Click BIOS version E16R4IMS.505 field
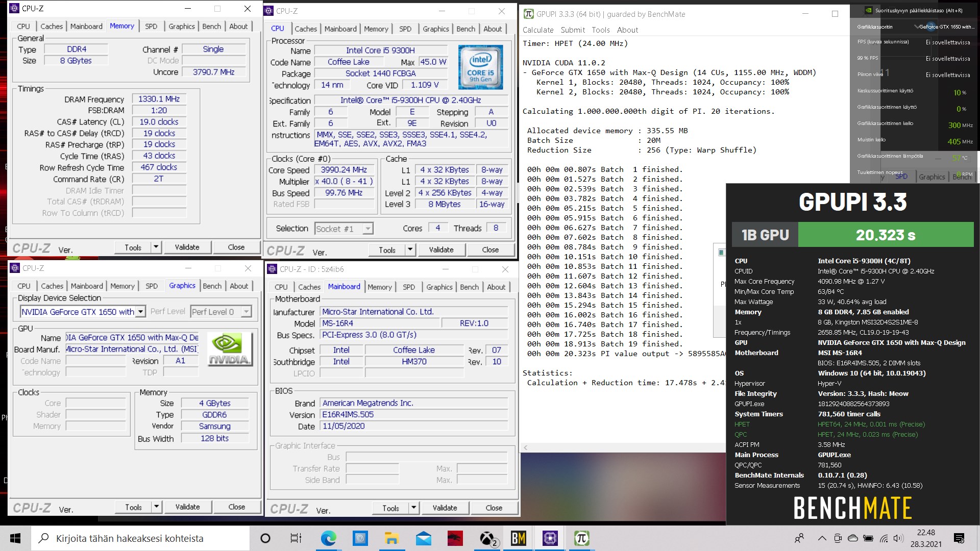The width and height of the screenshot is (980, 551). pyautogui.click(x=414, y=414)
